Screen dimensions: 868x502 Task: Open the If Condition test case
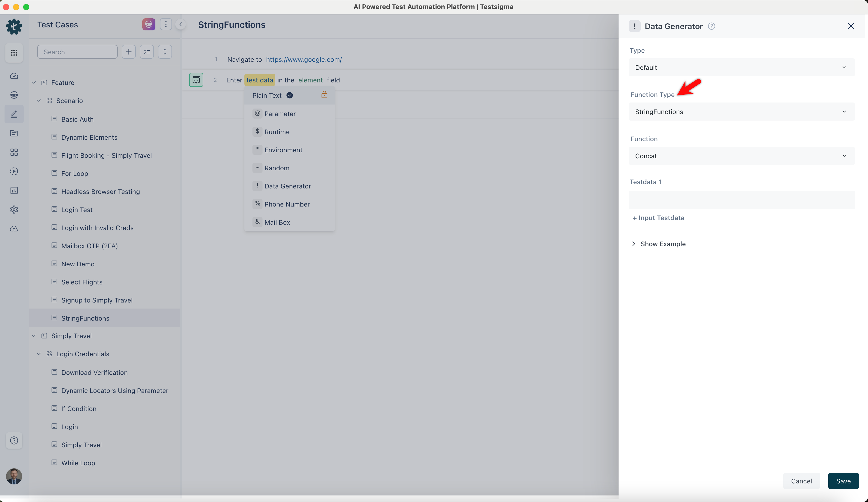(x=79, y=409)
